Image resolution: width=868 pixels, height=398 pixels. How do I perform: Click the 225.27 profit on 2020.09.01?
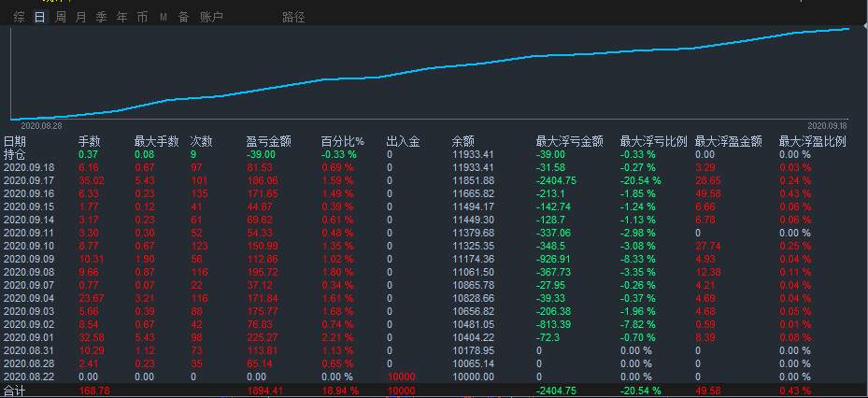click(x=262, y=337)
